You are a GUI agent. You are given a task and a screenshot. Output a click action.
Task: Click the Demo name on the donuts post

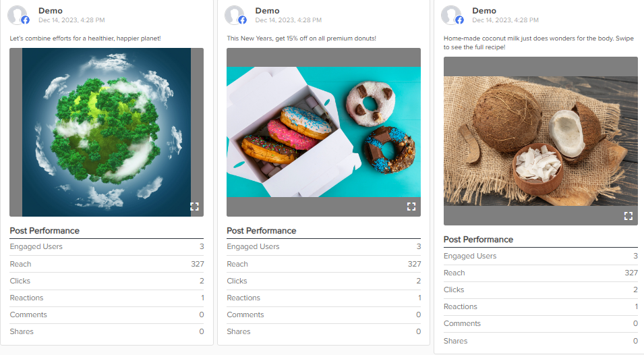pyautogui.click(x=267, y=11)
